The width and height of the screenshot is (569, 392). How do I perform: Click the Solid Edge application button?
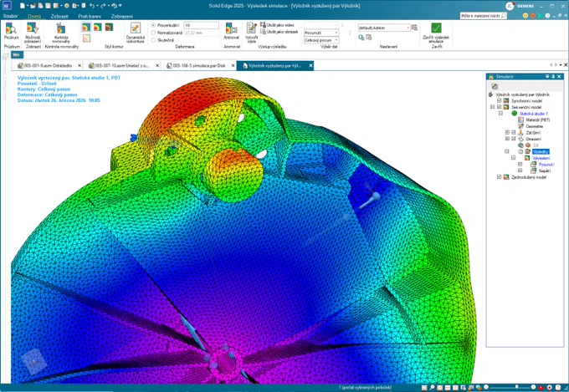click(x=7, y=6)
